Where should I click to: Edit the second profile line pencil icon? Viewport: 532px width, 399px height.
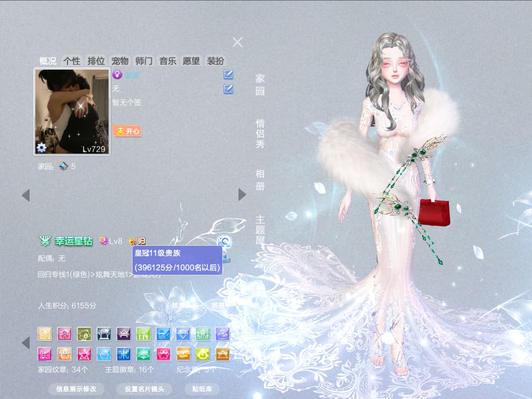[x=229, y=89]
